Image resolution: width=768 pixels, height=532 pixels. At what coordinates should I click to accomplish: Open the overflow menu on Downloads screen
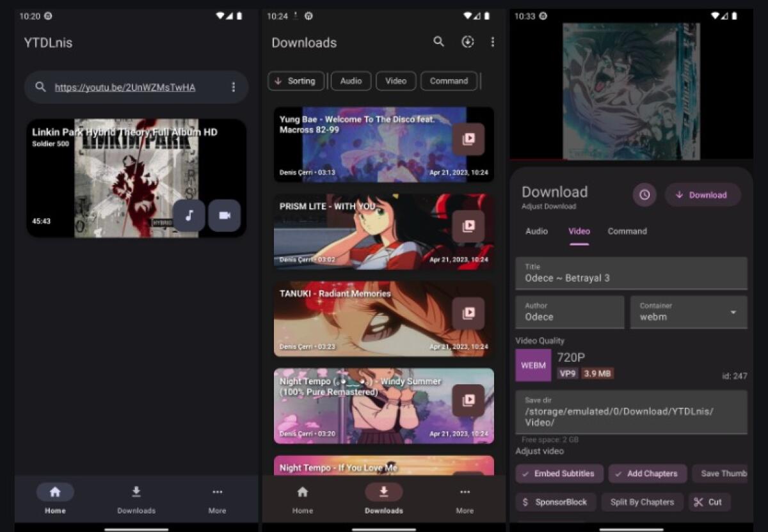coord(493,42)
